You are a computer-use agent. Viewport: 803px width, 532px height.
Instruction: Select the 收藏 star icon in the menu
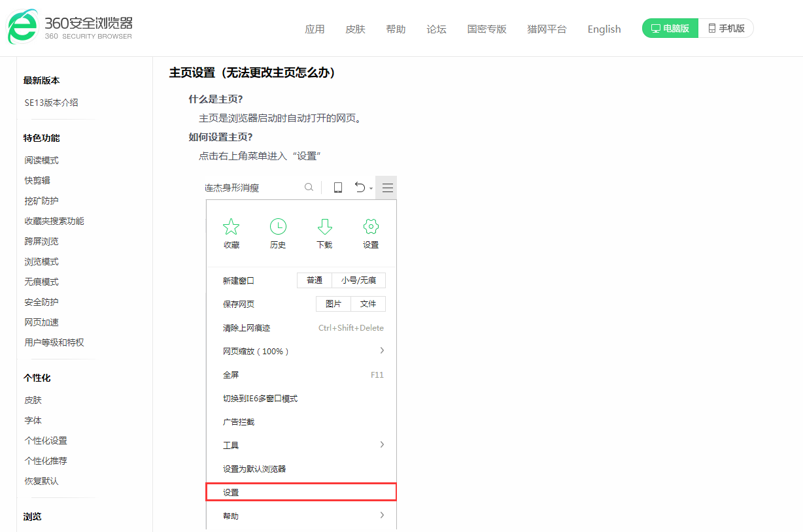[231, 227]
